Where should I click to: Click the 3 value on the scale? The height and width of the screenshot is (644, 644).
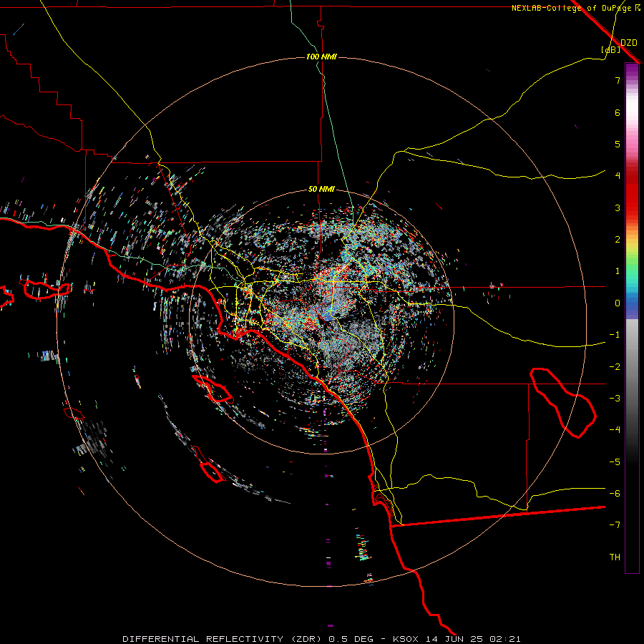point(618,208)
